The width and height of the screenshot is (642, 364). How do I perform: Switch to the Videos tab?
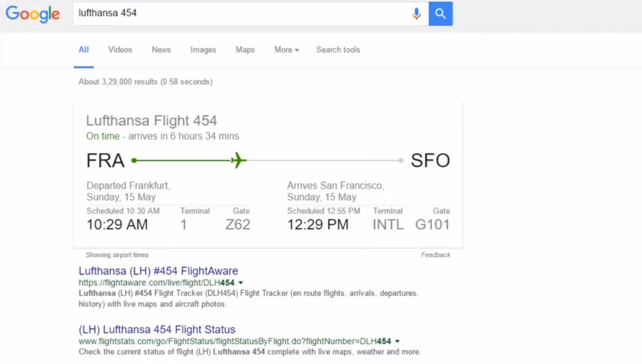pyautogui.click(x=120, y=50)
